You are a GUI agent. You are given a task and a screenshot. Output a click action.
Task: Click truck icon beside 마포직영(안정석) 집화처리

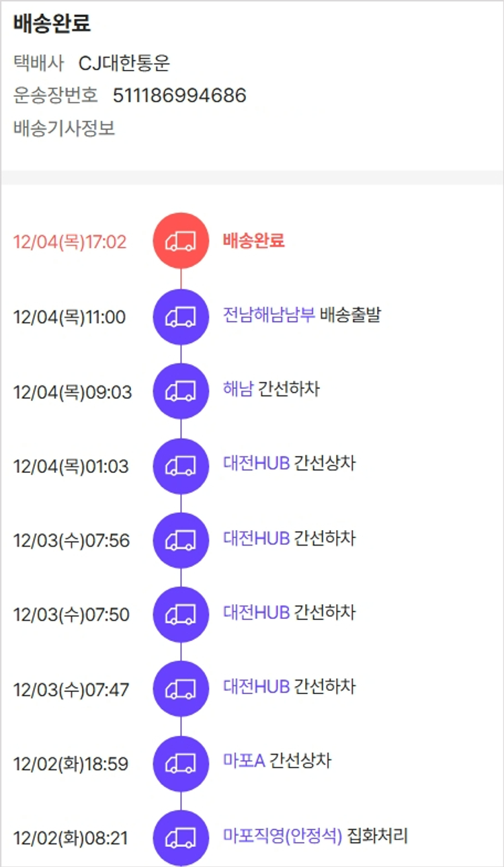(x=181, y=837)
